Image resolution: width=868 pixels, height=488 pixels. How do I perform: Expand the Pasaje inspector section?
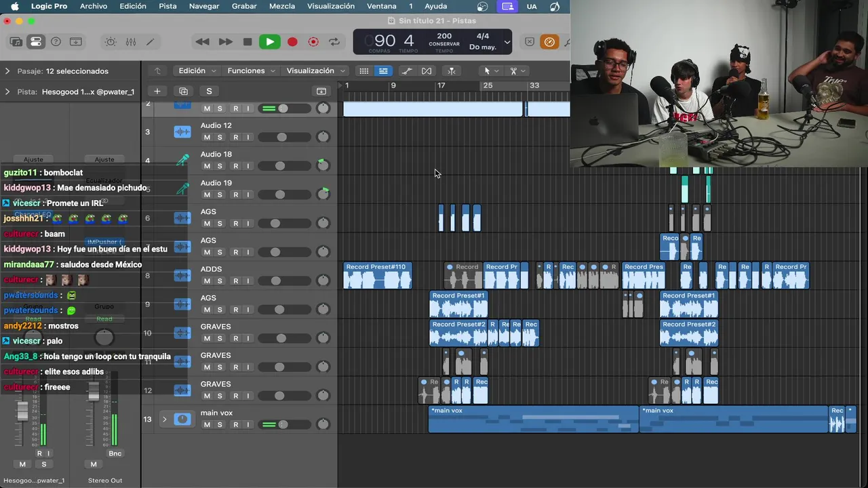[7, 71]
